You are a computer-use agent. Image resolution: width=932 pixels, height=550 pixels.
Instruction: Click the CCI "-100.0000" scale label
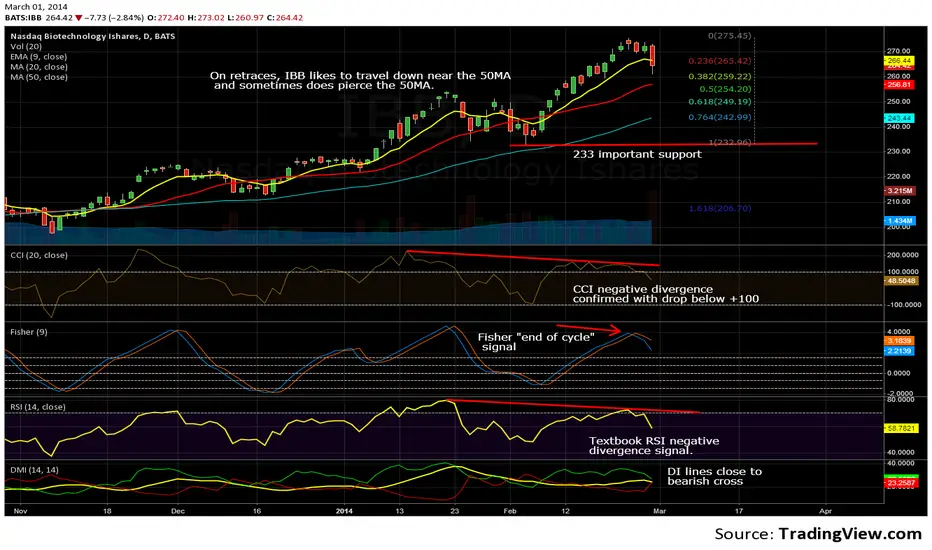click(902, 305)
